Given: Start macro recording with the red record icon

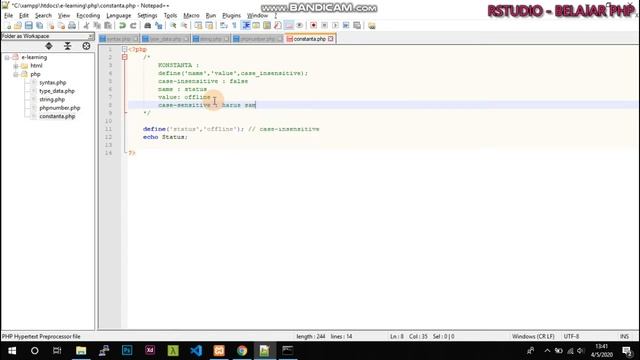Looking at the screenshot, I should [313, 26].
